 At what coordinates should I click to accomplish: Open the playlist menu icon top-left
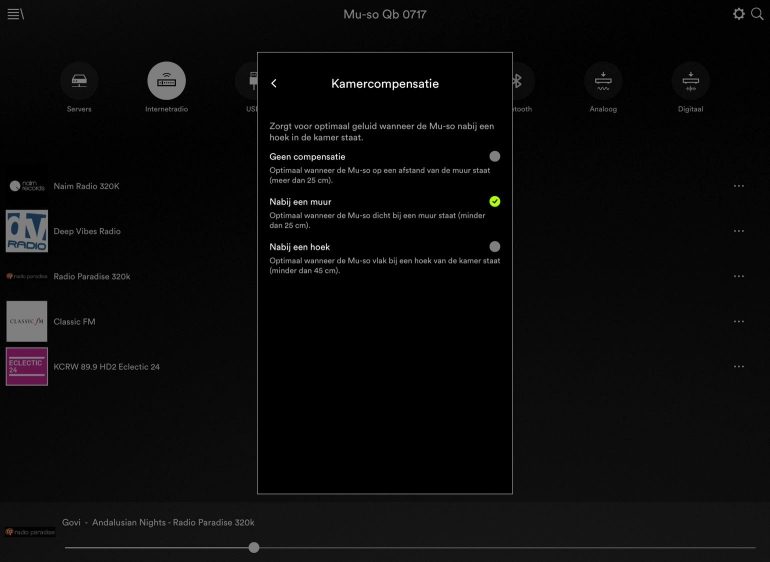15,14
